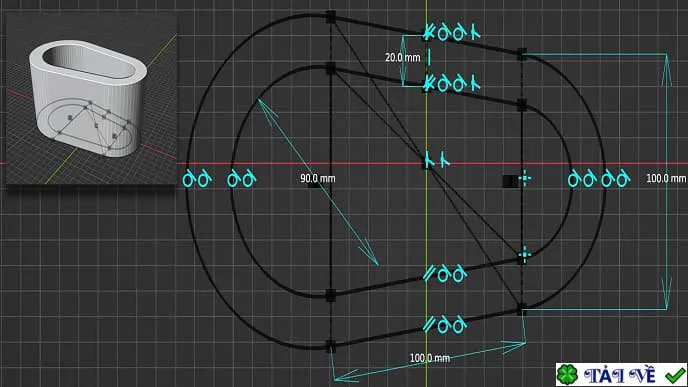Viewport: 688px width, 387px height.
Task: Select the 100.0 mm dimension label below the sketch
Action: click(x=430, y=358)
